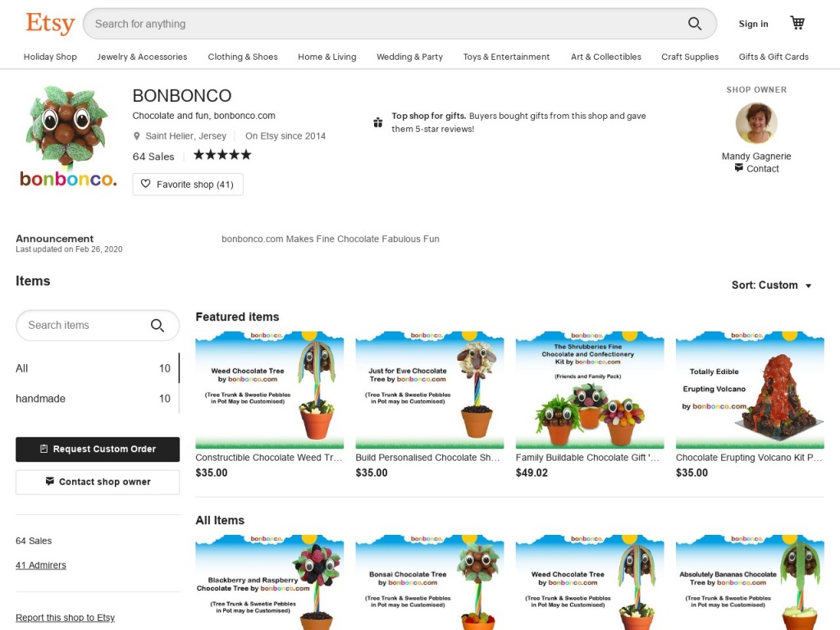Screen dimensions: 840x630
Task: Open the 41 Admirers link
Action: [x=41, y=565]
